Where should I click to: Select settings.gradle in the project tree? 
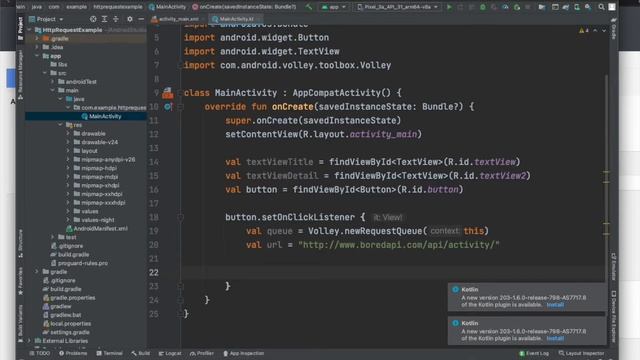pyautogui.click(x=66, y=332)
